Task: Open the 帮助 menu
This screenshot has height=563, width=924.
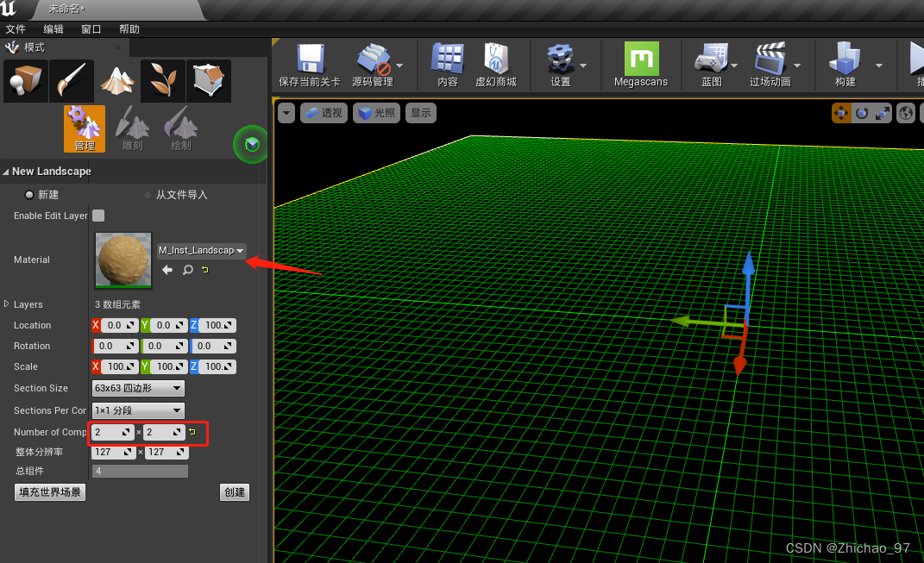Action: (129, 28)
